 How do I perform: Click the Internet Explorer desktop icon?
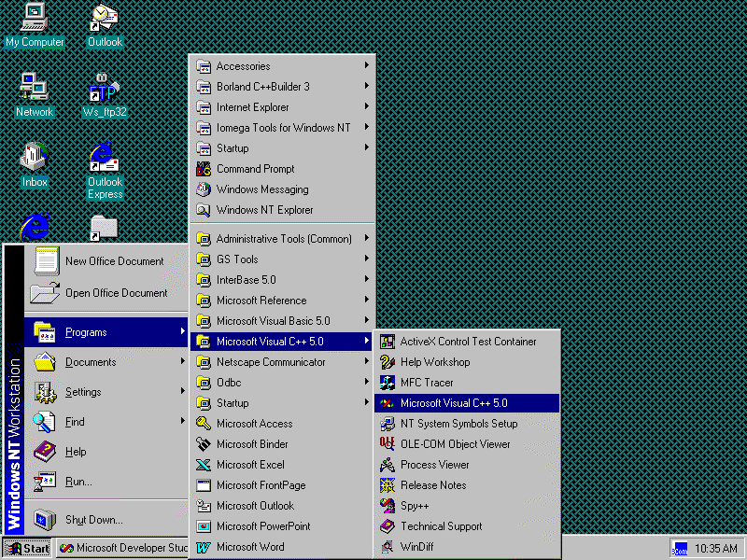(35, 227)
